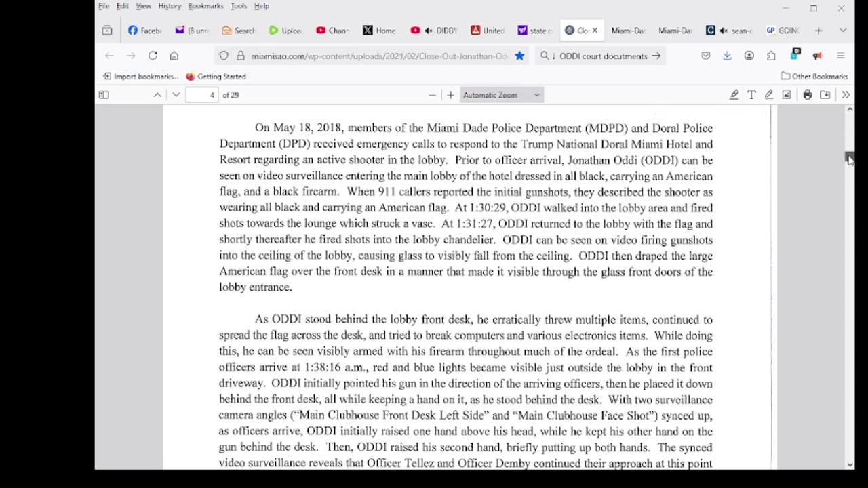The image size is (868, 488).
Task: Close the current PDF tab
Action: coord(595,30)
